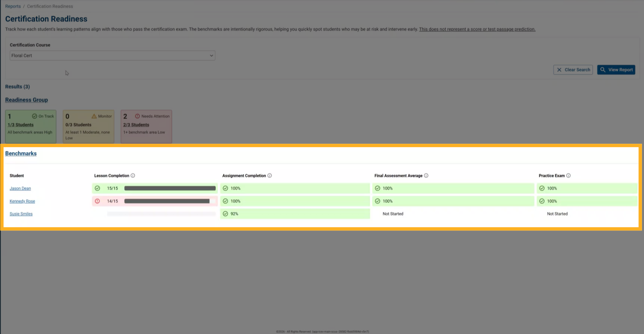The width and height of the screenshot is (644, 334).
Task: Click the Needs Attention alert icon
Action: tap(138, 116)
